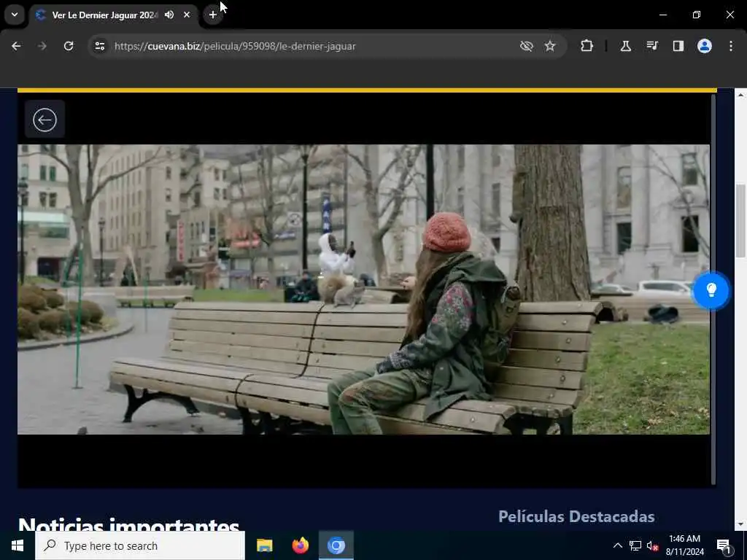
Task: Open the Chrome profile avatar
Action: [x=705, y=46]
